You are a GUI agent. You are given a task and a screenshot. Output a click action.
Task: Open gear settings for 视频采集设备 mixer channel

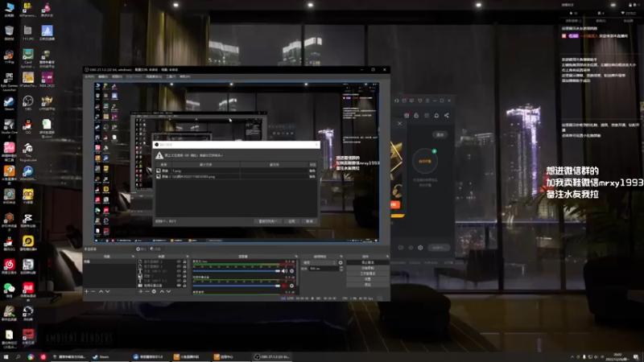[291, 286]
